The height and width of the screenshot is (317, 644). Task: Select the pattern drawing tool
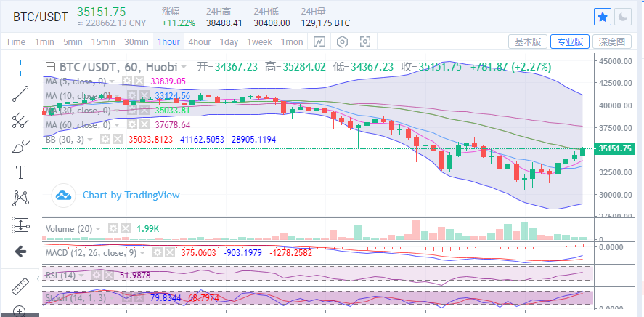[20, 198]
